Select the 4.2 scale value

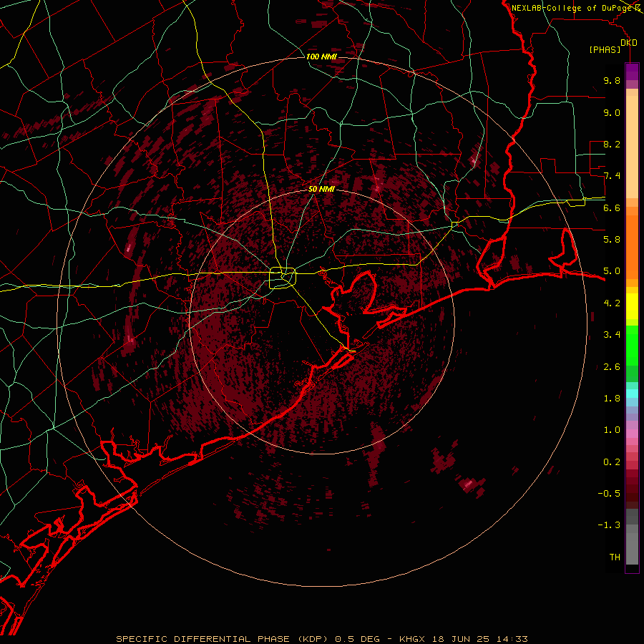[612, 303]
